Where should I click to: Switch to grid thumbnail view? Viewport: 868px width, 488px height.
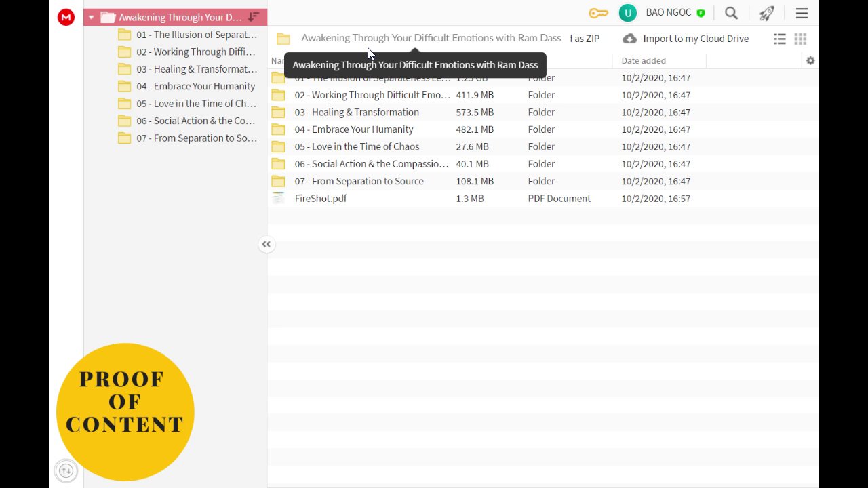(x=800, y=39)
